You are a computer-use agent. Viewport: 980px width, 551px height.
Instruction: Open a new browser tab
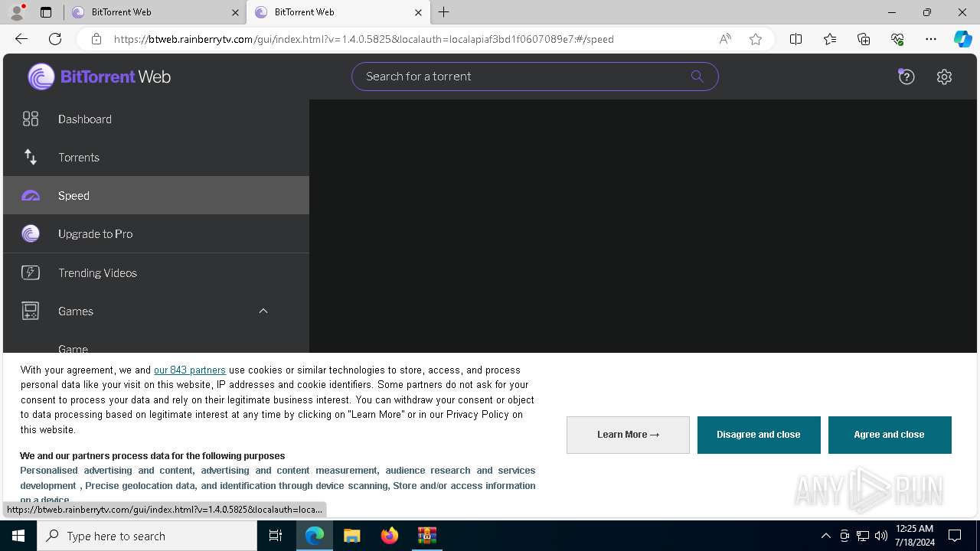click(x=444, y=12)
